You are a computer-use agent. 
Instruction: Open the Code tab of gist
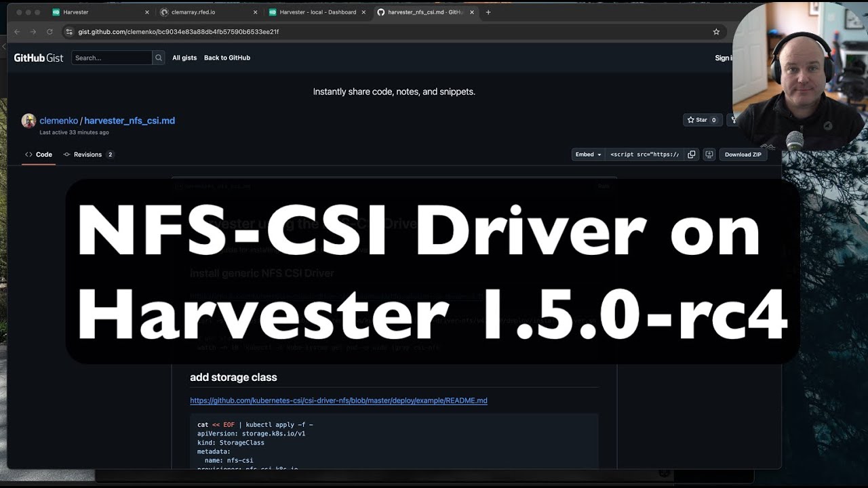39,155
